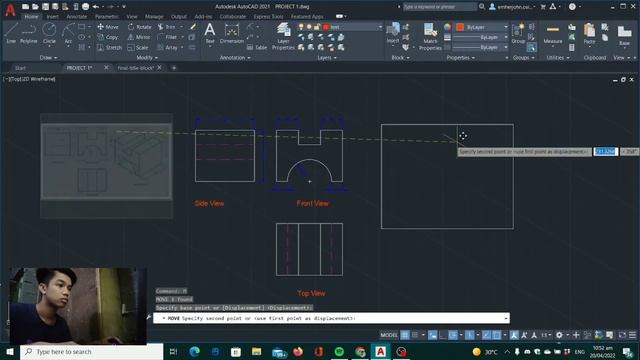The height and width of the screenshot is (360, 640).
Task: Click the red layer color swatch
Action: pyautogui.click(x=326, y=27)
